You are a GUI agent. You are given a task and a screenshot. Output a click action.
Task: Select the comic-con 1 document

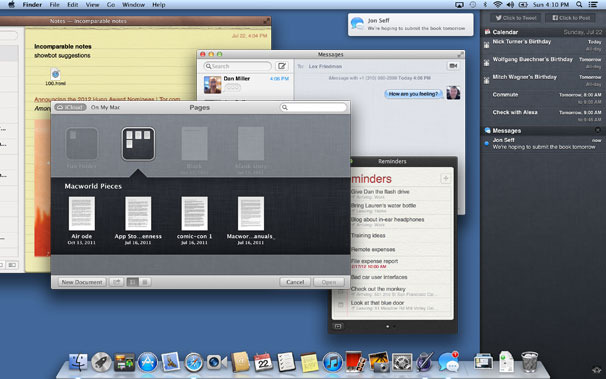point(194,213)
